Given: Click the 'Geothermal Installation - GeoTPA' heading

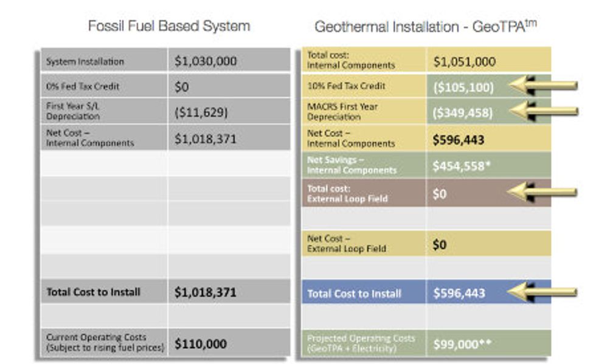Looking at the screenshot, I should (x=426, y=26).
